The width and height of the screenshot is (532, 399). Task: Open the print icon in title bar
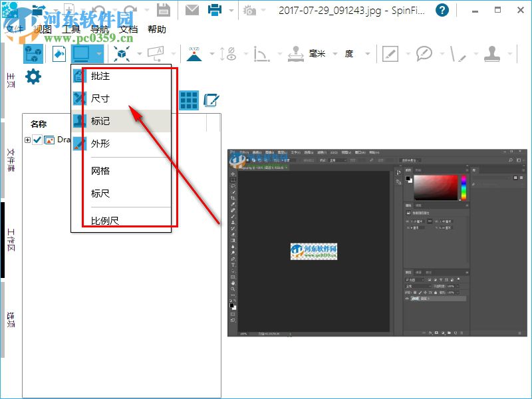coord(215,10)
